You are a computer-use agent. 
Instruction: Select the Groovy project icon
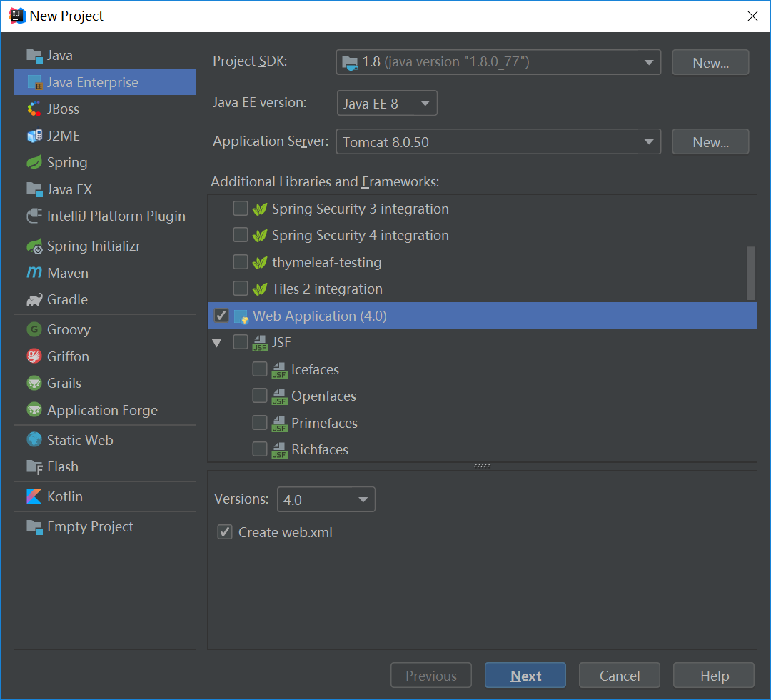click(34, 329)
